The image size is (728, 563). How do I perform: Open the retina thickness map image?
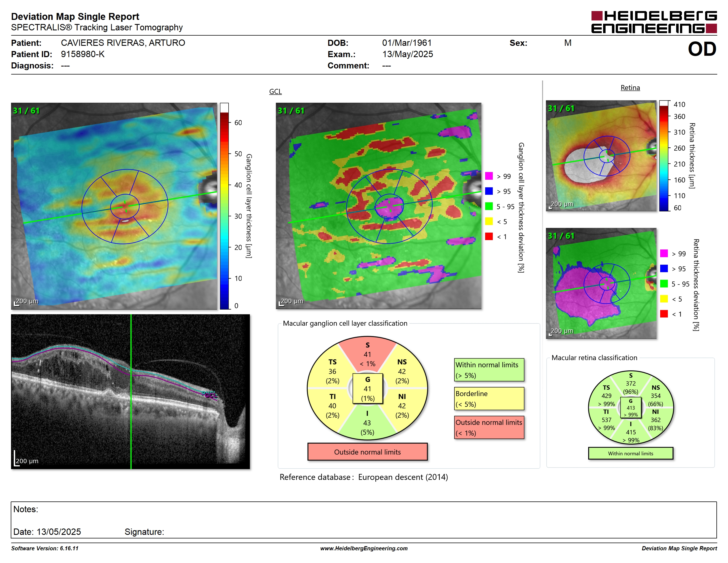[x=601, y=156]
